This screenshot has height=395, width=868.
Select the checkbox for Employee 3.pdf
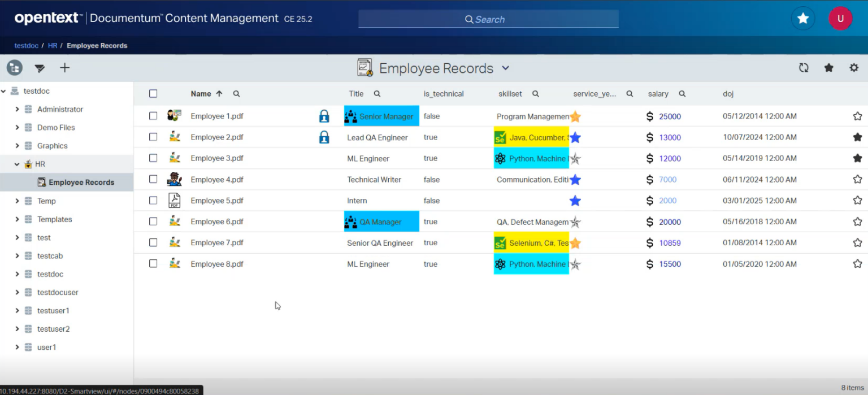click(153, 158)
